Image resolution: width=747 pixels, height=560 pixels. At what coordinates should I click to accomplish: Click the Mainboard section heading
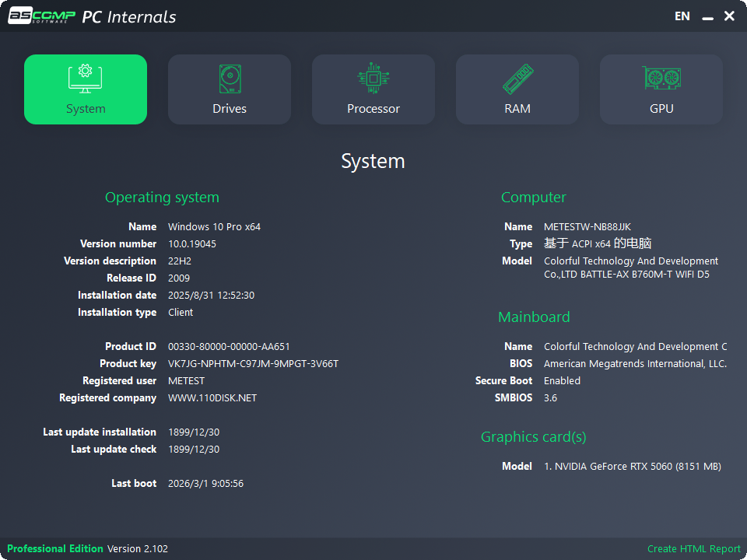click(x=534, y=317)
